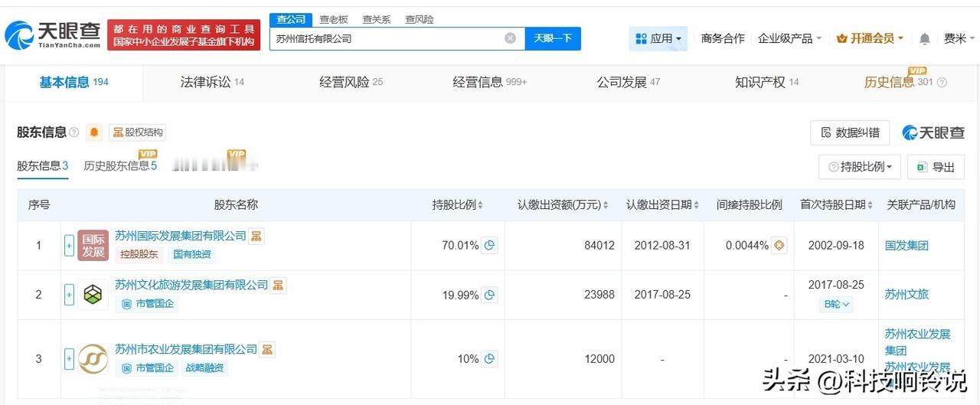Click equity structure icon after 苏州文化旅游发展集团有限公司
Screen dimensions: 980x405
click(x=278, y=285)
